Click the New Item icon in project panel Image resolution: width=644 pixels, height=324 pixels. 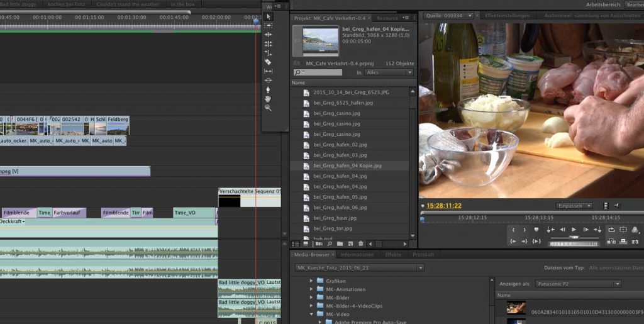350,243
